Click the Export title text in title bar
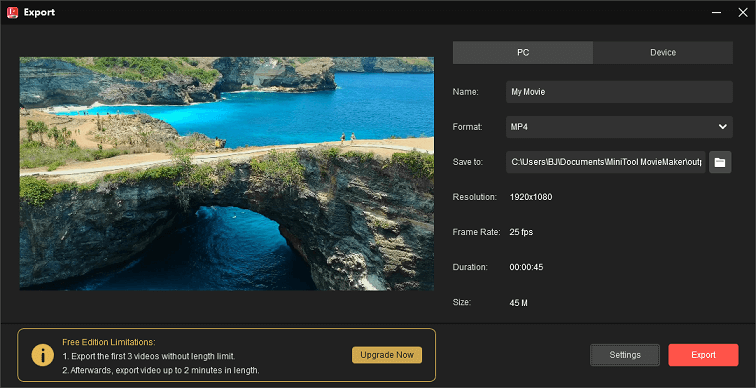The image size is (756, 388). pos(39,13)
